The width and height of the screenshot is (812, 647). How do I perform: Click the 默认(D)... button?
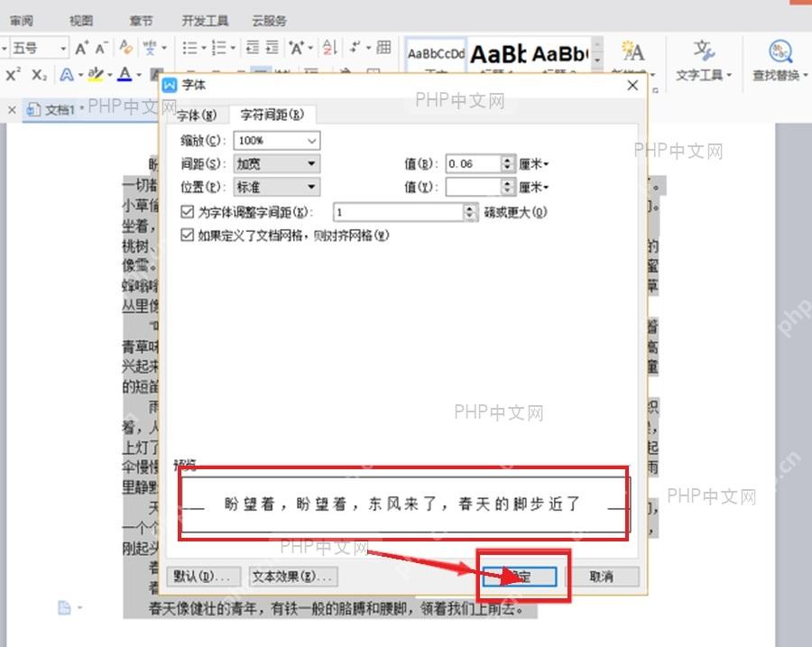(x=204, y=577)
